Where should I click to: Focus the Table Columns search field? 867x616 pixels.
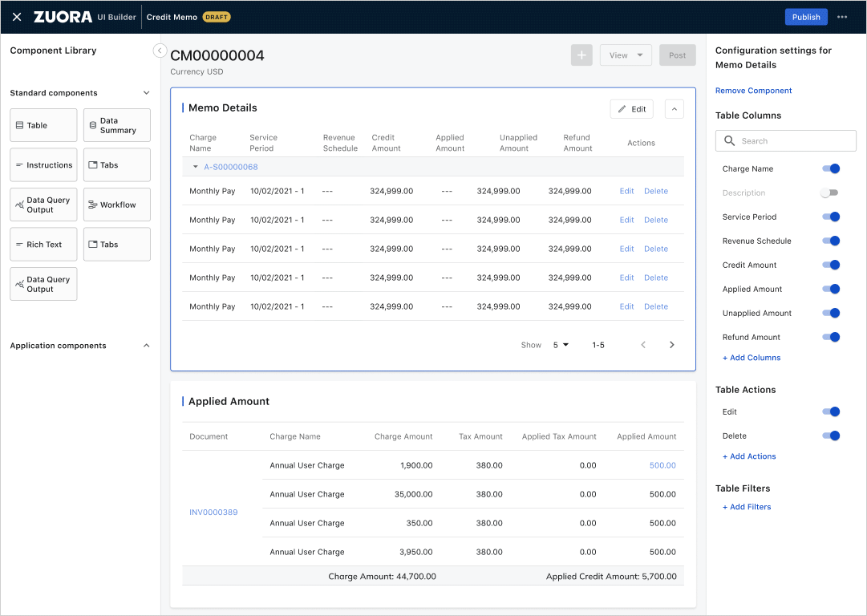tap(786, 141)
